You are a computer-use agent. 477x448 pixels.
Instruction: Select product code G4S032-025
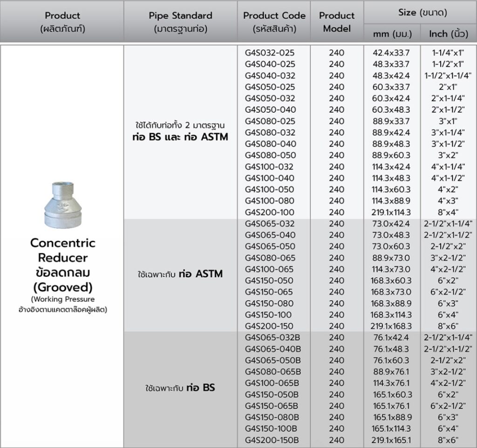tap(270, 53)
